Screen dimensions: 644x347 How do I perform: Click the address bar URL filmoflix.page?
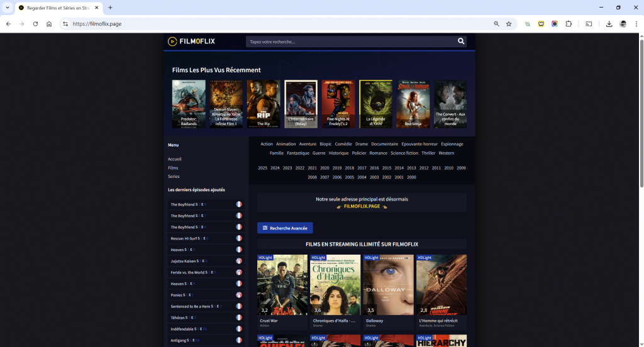coord(97,24)
